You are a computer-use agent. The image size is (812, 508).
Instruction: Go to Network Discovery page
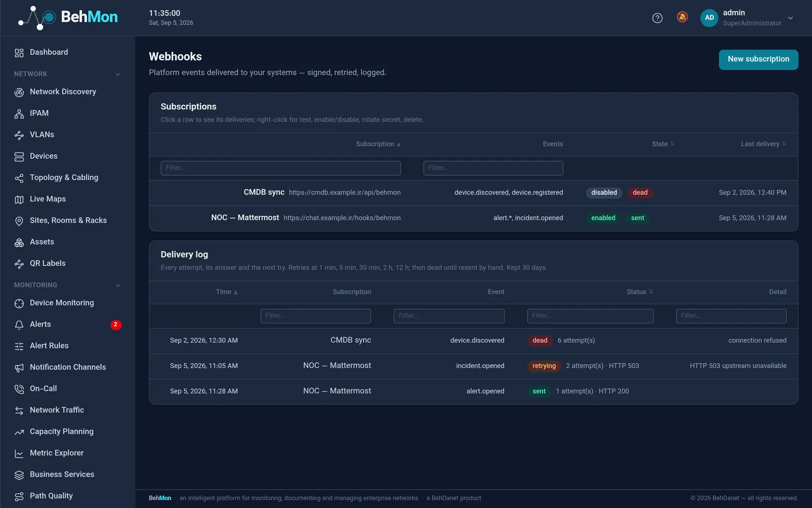point(67,92)
